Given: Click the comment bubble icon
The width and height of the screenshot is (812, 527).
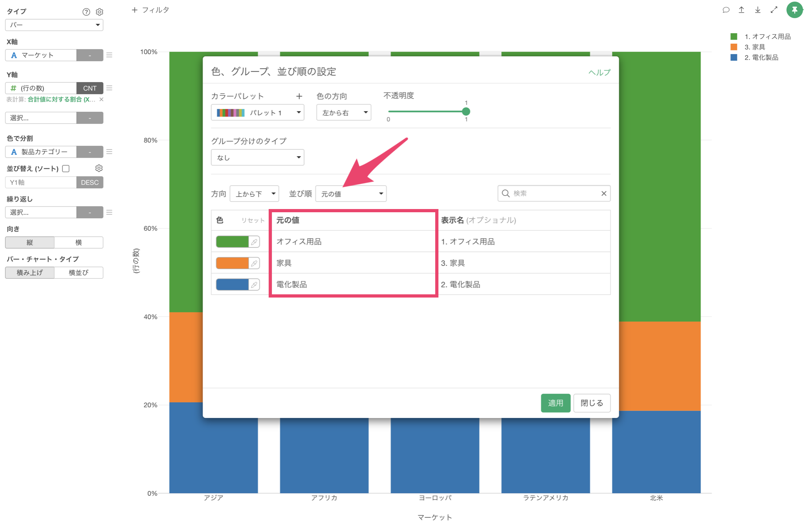Looking at the screenshot, I should pos(726,10).
